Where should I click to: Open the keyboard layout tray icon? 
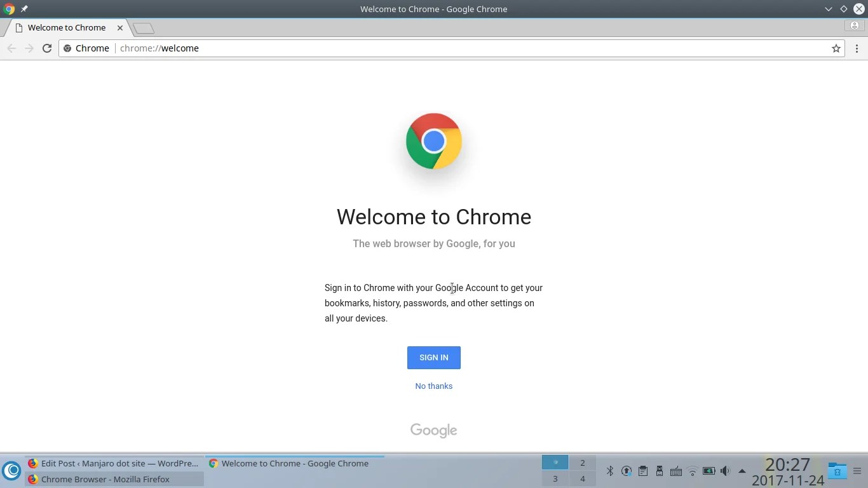coord(675,471)
